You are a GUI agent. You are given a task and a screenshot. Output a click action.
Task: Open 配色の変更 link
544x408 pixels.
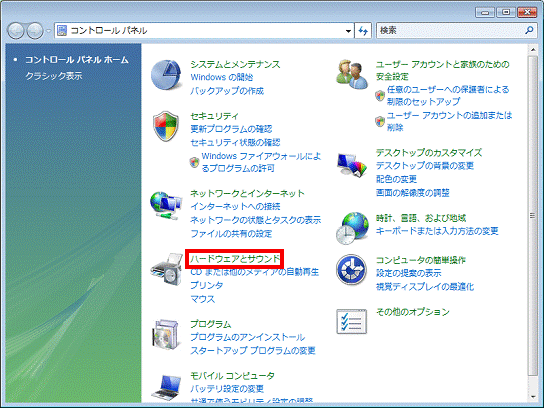(396, 179)
